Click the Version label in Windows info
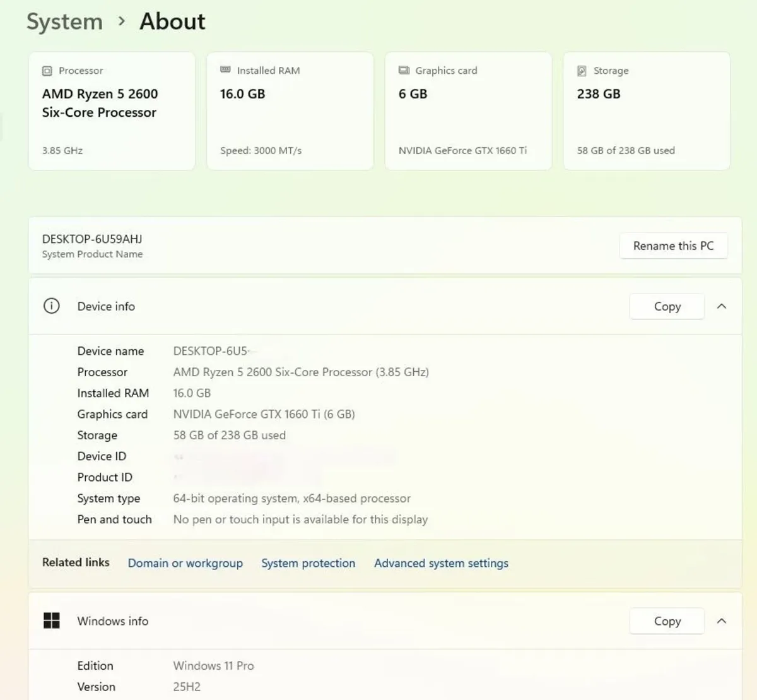This screenshot has height=700, width=757. coord(96,687)
